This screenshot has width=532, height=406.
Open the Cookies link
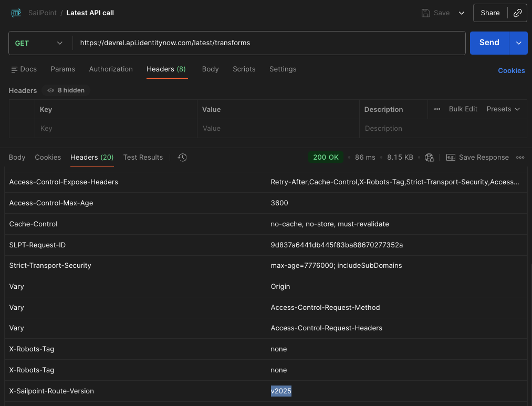(511, 71)
